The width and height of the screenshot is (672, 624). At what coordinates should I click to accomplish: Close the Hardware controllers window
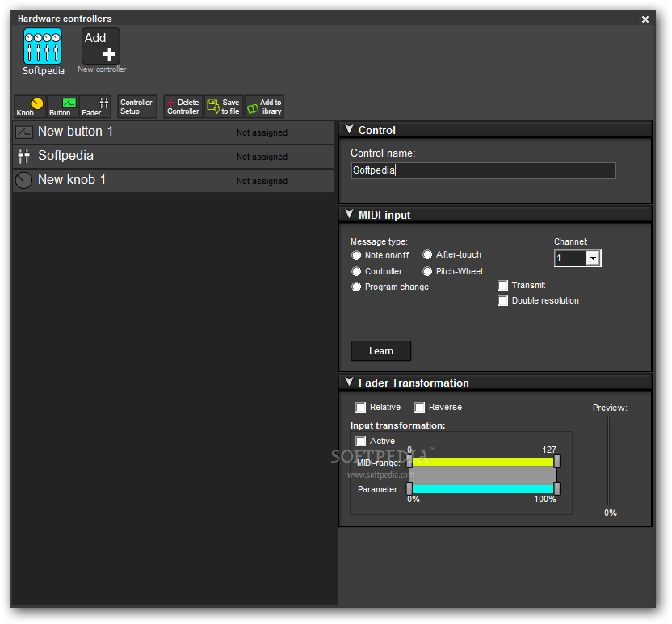[645, 19]
